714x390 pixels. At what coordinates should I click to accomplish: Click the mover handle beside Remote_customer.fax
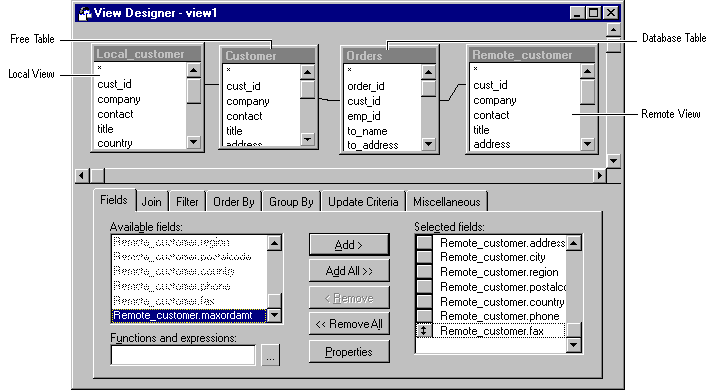(x=424, y=331)
